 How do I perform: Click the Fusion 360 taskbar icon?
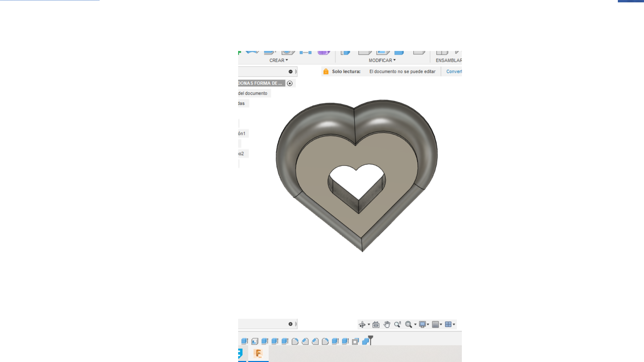[x=258, y=353]
